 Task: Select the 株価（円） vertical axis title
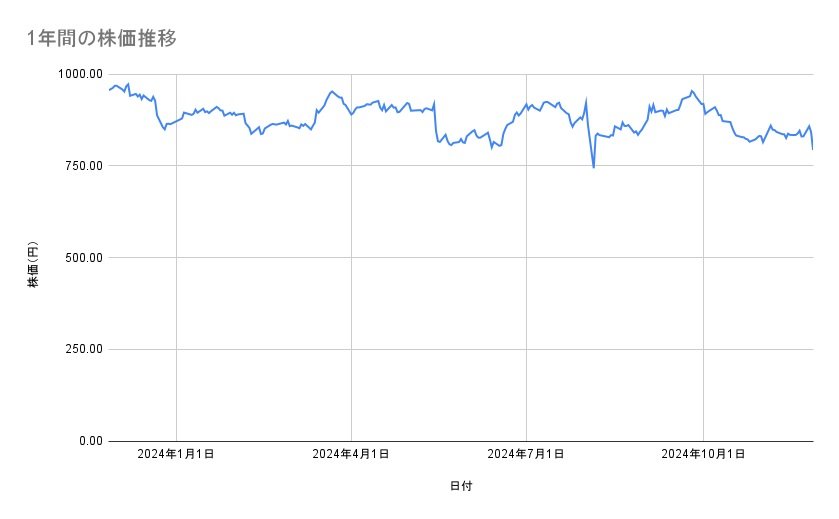pyautogui.click(x=33, y=265)
